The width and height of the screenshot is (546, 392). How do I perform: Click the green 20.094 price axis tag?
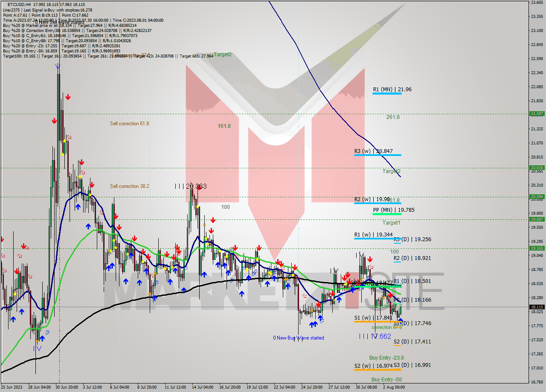click(x=537, y=197)
